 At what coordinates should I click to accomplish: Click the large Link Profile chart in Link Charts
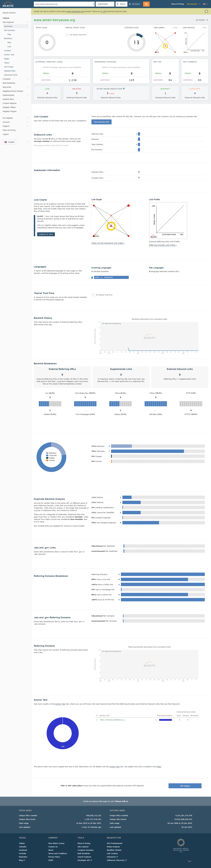(x=168, y=221)
